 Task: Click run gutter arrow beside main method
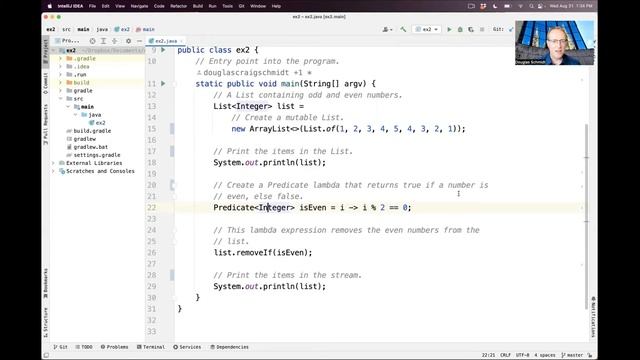pyautogui.click(x=163, y=84)
